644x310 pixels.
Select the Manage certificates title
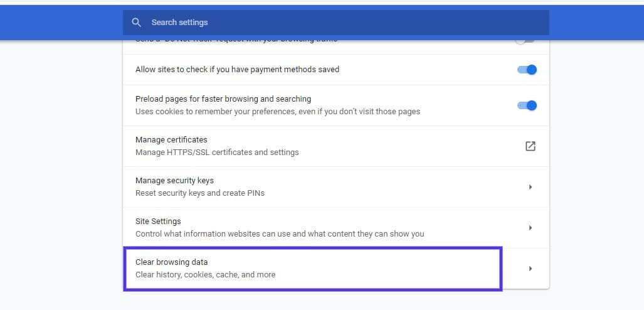point(171,140)
